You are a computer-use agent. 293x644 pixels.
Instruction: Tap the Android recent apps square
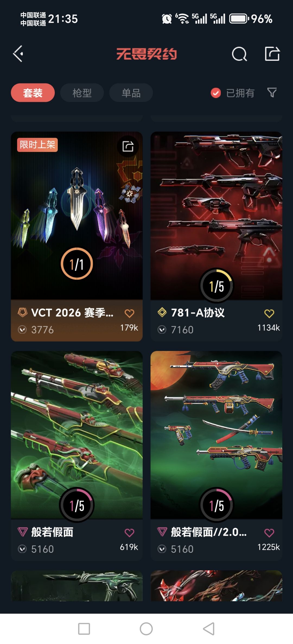coord(84,629)
